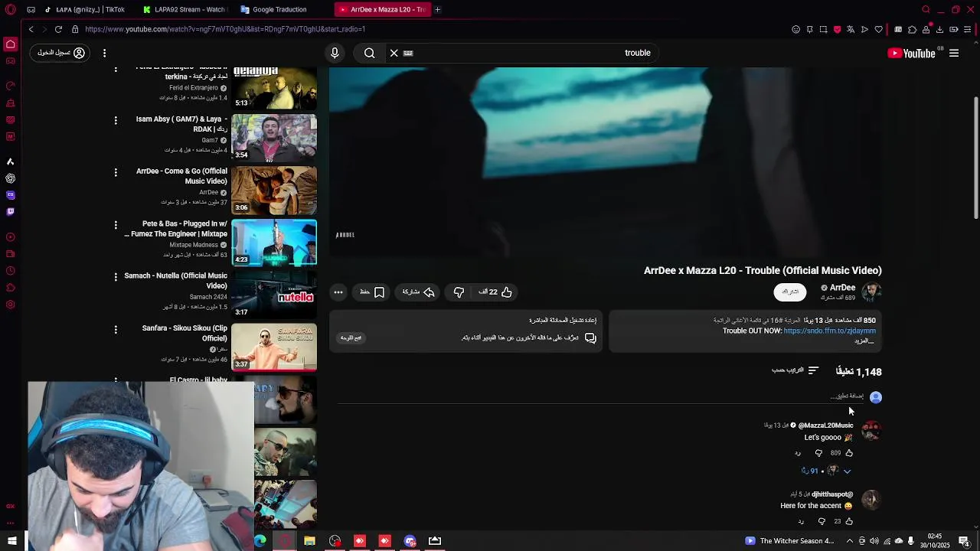Expand the 91 replies under MazzaL20Music comment
The image size is (980, 551).
coord(826,471)
